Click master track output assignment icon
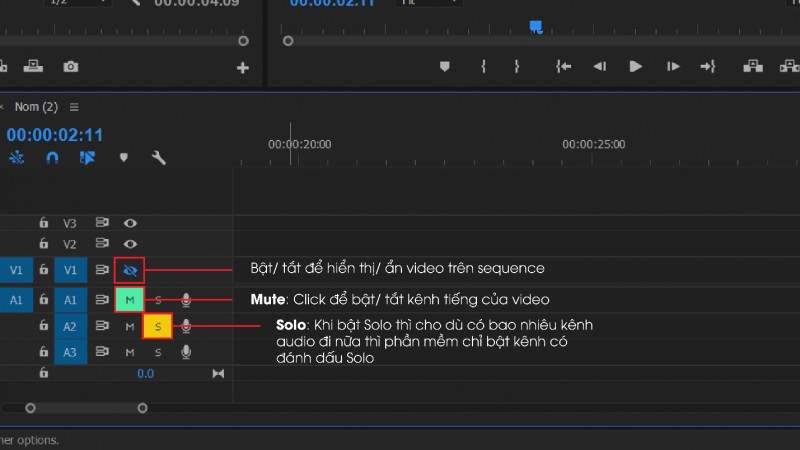The image size is (800, 450). [x=218, y=373]
